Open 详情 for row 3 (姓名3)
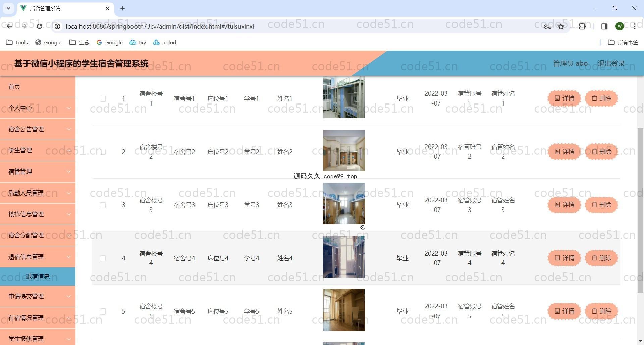644x345 pixels. pyautogui.click(x=564, y=205)
